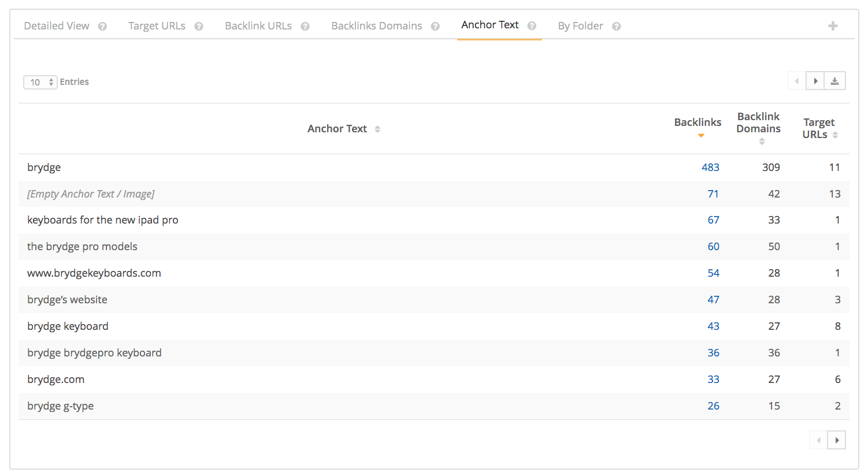Click the 11 target URLs value
This screenshot has height=476, width=868.
tap(834, 168)
